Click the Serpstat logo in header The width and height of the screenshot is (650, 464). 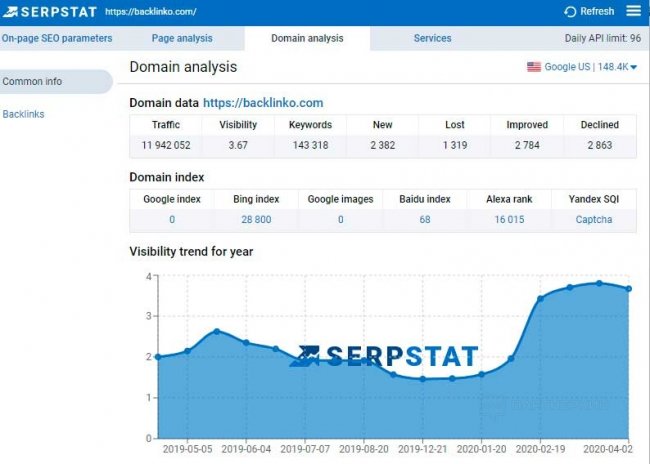(x=50, y=11)
